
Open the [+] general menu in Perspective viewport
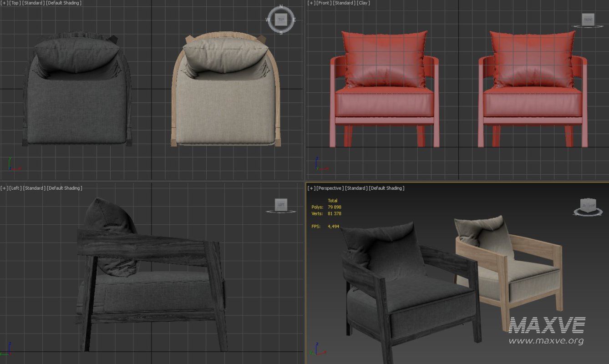[x=311, y=188]
